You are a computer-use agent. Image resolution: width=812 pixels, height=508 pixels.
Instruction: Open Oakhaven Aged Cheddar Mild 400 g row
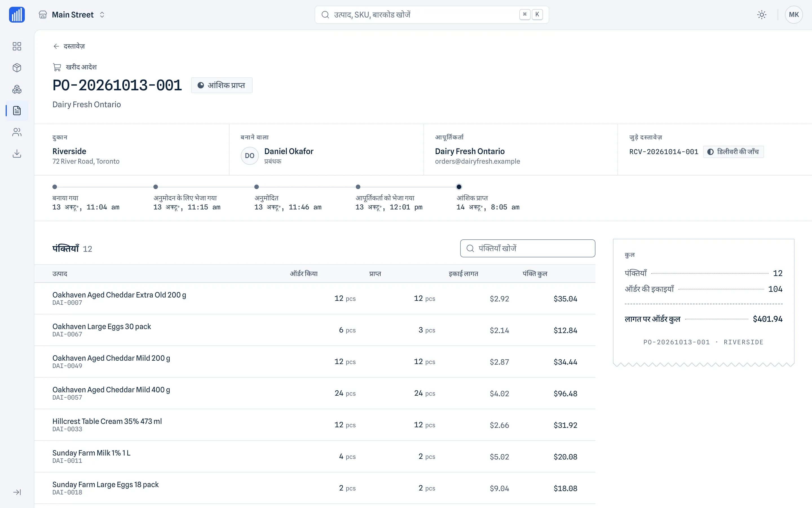tap(315, 393)
